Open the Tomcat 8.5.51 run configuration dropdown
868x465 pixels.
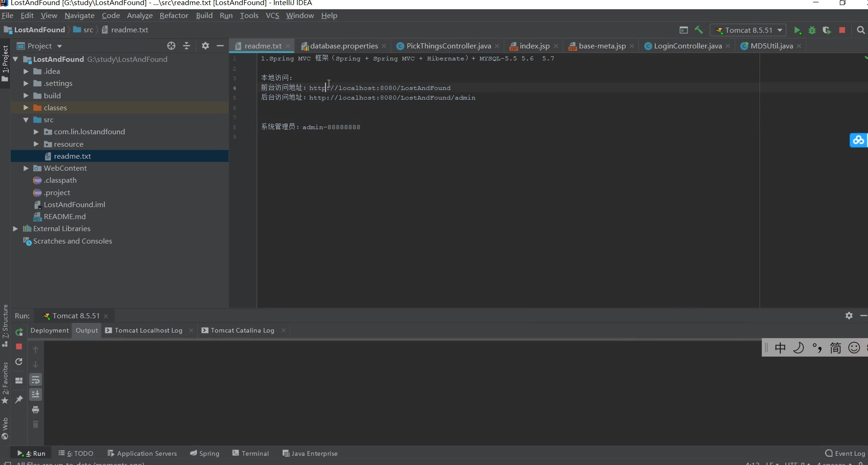tap(748, 30)
